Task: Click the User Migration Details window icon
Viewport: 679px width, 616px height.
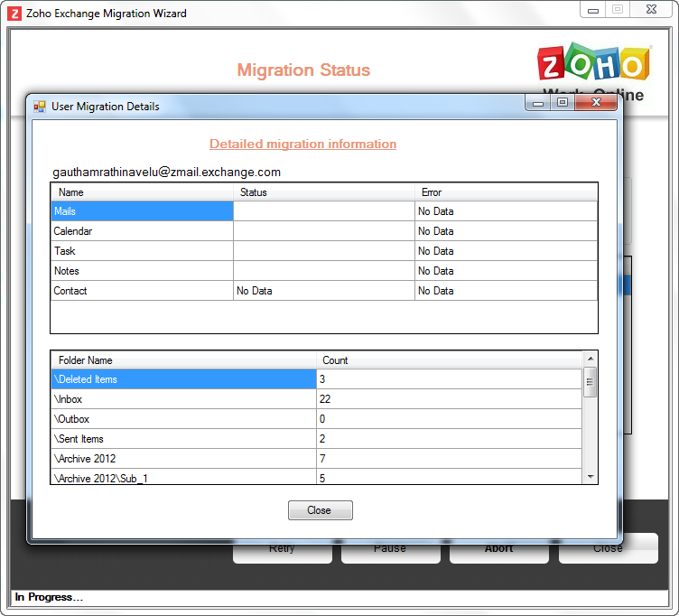Action: click(40, 107)
